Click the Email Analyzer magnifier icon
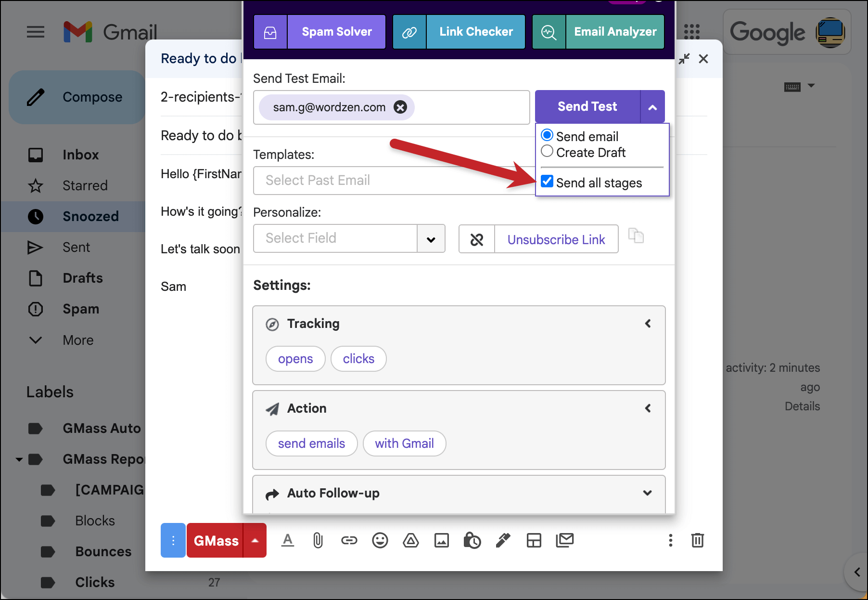Screen dimensions: 868x600 click(x=549, y=32)
